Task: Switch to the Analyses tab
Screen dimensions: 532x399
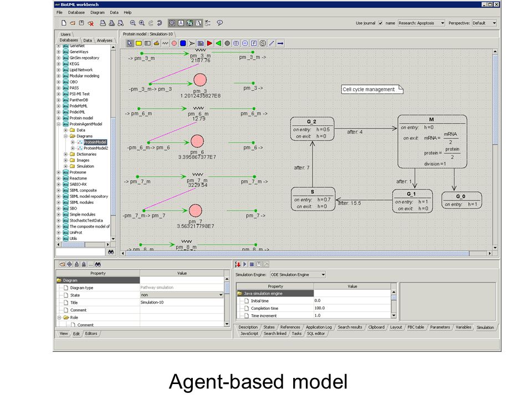Action: (x=105, y=40)
